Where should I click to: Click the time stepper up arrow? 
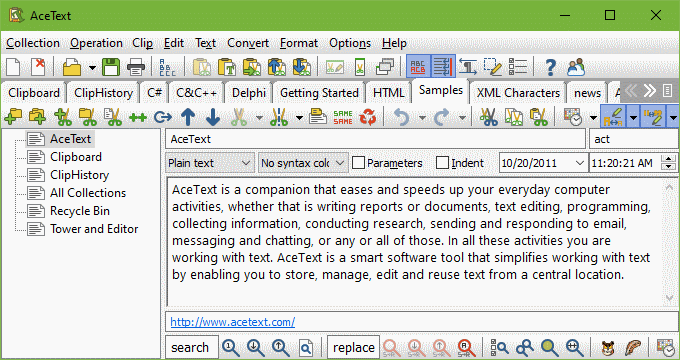pyautogui.click(x=669, y=159)
